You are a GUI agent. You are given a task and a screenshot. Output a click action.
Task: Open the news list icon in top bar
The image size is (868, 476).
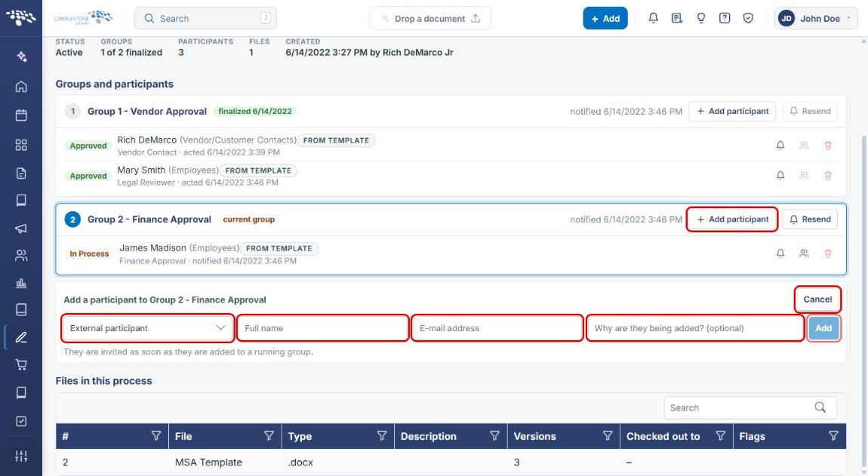676,18
